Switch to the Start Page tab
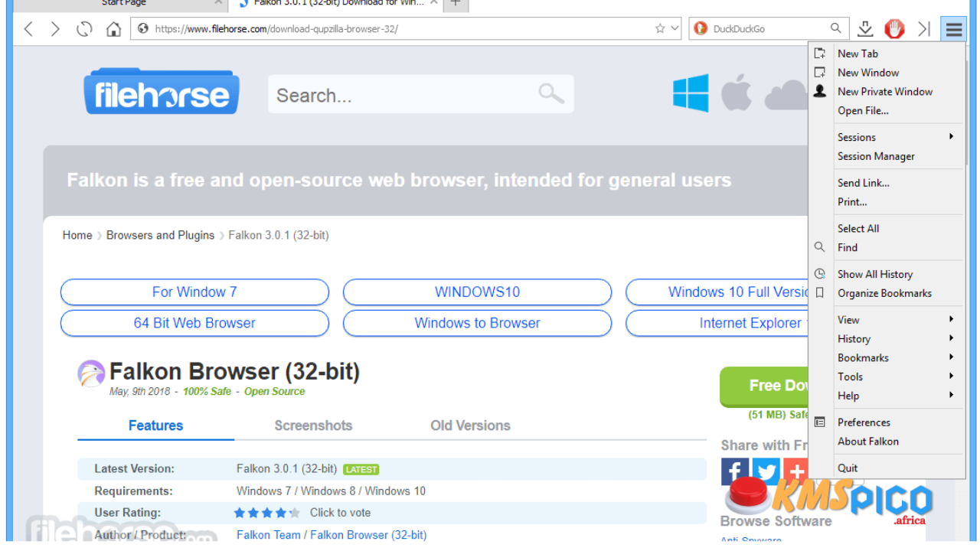The height and width of the screenshot is (551, 980). [123, 4]
